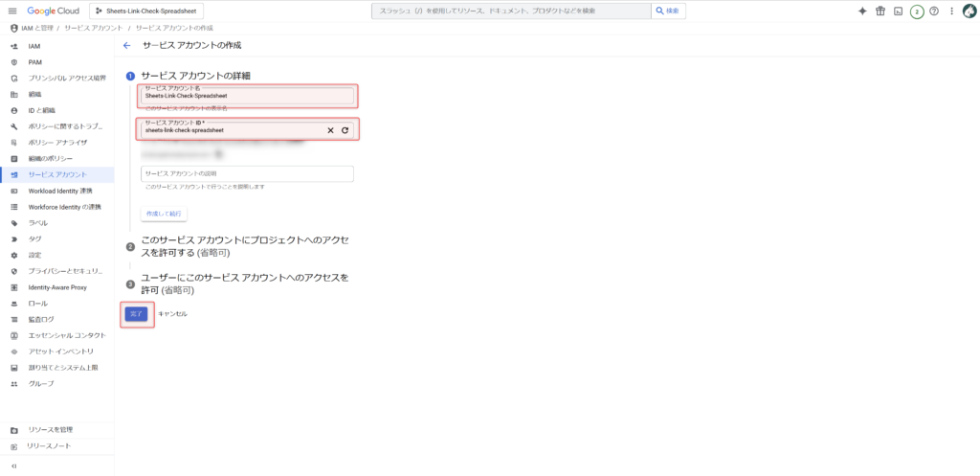Open the free trial gift icon
Viewport: 980px width, 476px height.
[880, 11]
